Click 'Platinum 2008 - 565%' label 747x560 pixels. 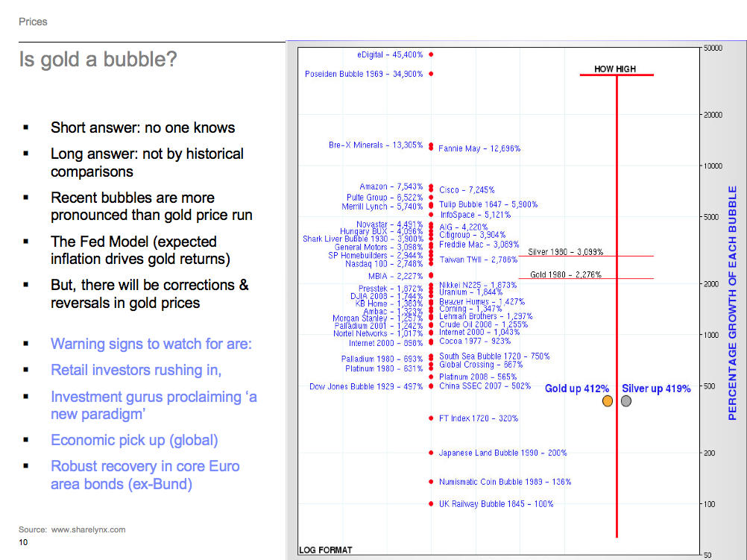(x=478, y=377)
